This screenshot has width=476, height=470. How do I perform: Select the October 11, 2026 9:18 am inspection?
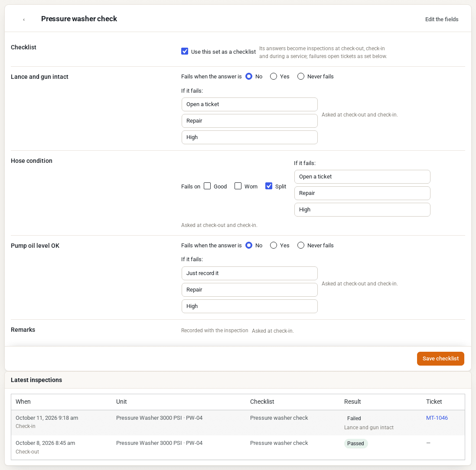(x=238, y=423)
